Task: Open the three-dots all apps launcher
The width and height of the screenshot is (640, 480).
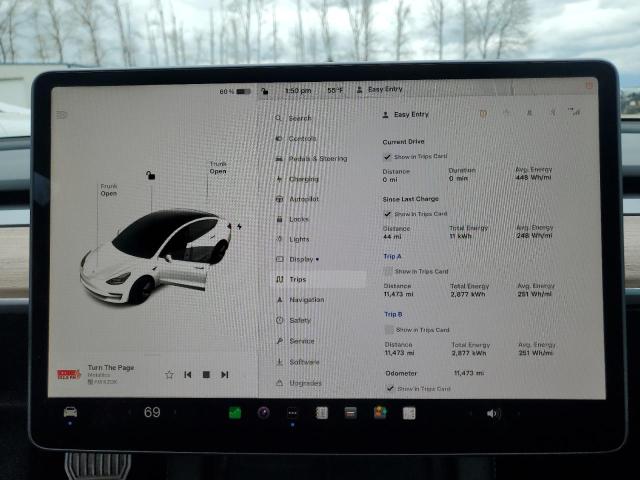Action: point(292,413)
